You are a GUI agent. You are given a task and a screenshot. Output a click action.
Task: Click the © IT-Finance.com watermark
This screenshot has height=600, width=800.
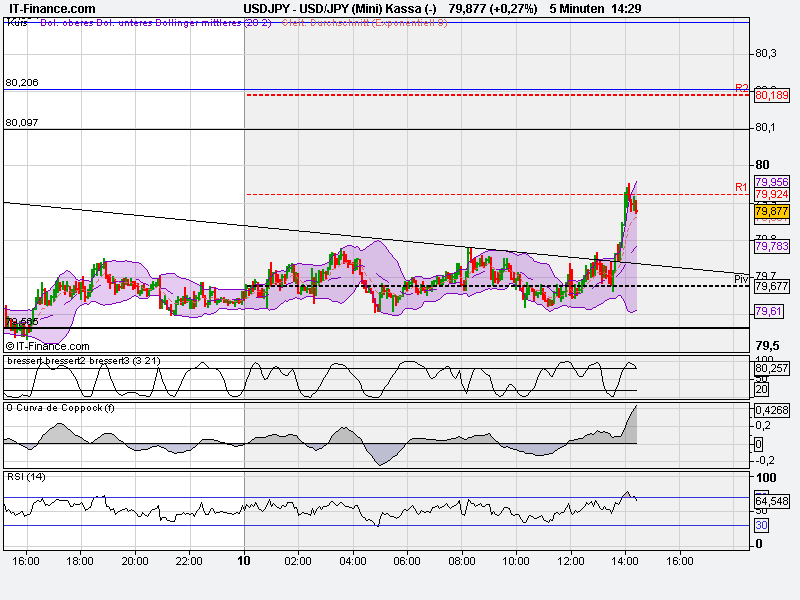tap(47, 346)
